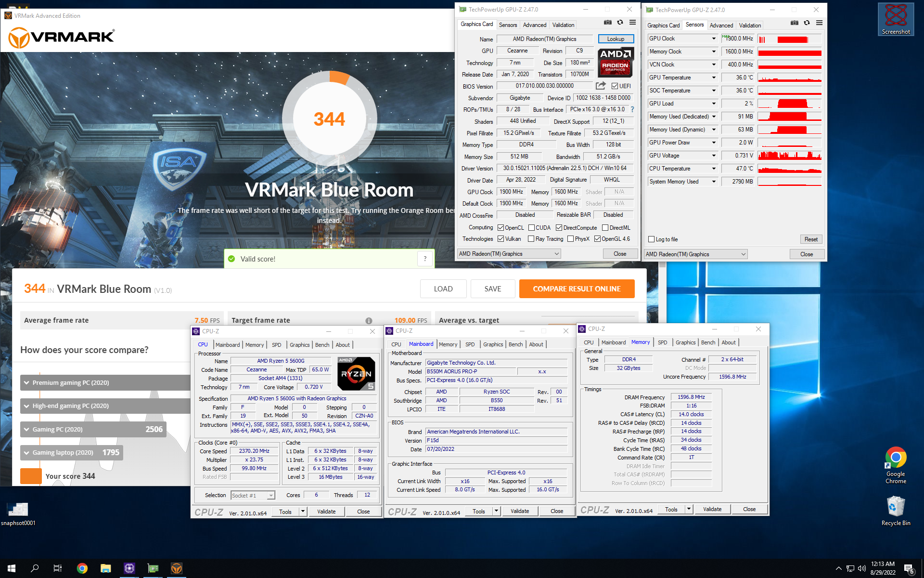The width and height of the screenshot is (924, 578).
Task: Switch to Advanced tab in GPU-Z Graphics Card window
Action: point(535,25)
